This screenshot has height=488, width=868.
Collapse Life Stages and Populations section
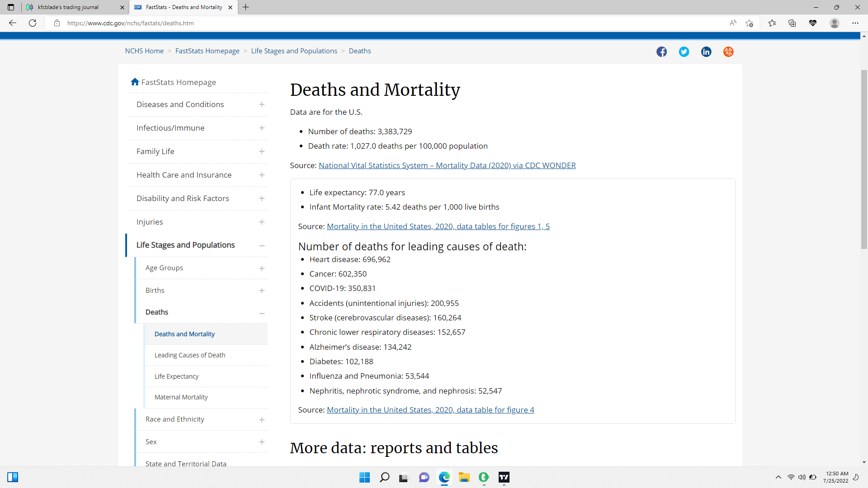(262, 245)
